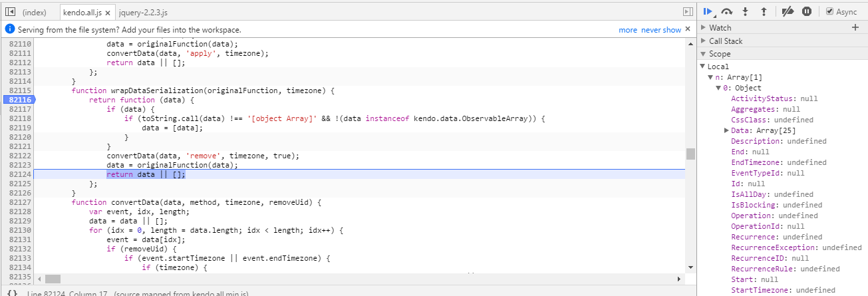Pretty print the source with braces icon
This screenshot has height=296, width=868.
12,293
